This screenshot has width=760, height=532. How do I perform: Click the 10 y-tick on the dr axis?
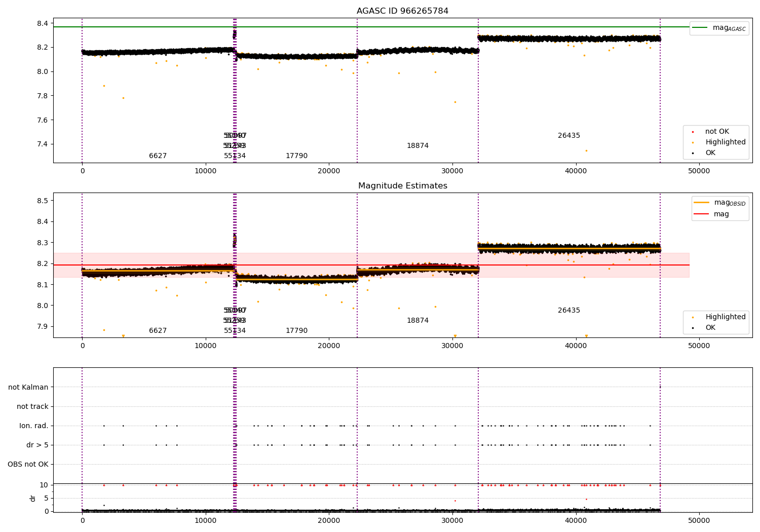(44, 485)
